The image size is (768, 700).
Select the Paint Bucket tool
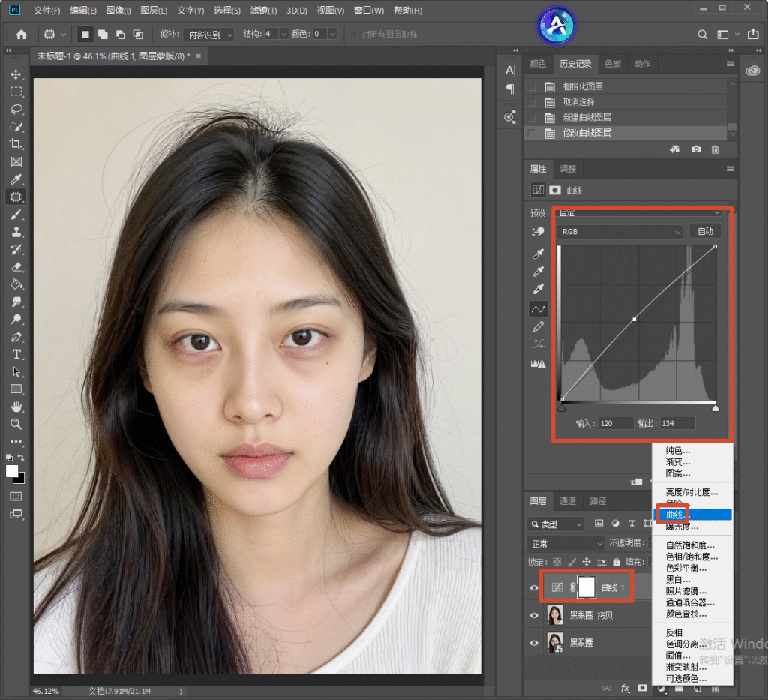point(16,284)
